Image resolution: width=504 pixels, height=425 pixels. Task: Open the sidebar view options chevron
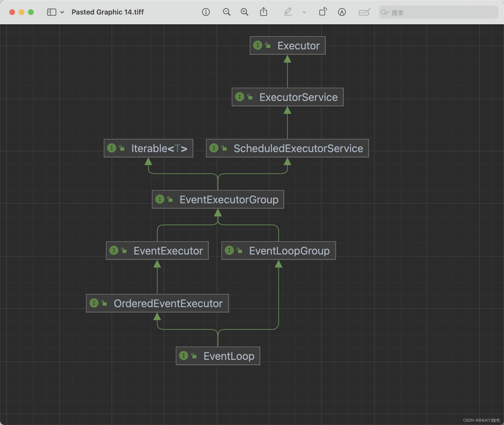62,12
